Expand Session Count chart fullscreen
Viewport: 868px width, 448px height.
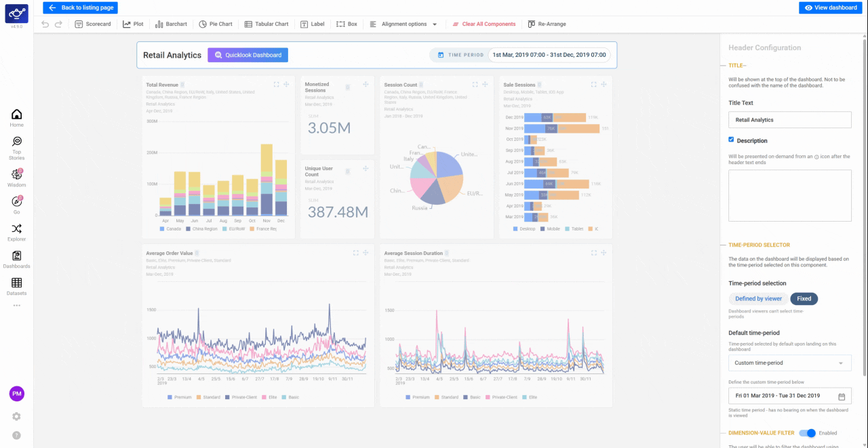point(474,85)
